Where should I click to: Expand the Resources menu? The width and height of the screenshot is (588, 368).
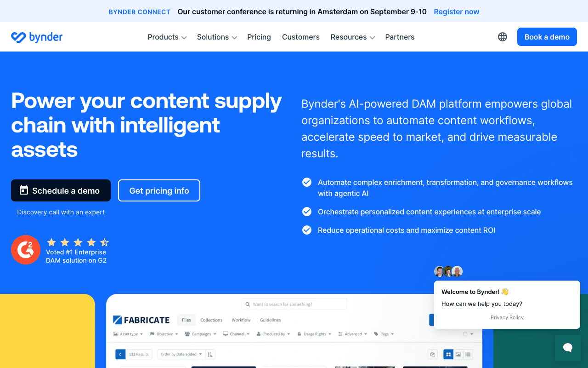(x=353, y=37)
